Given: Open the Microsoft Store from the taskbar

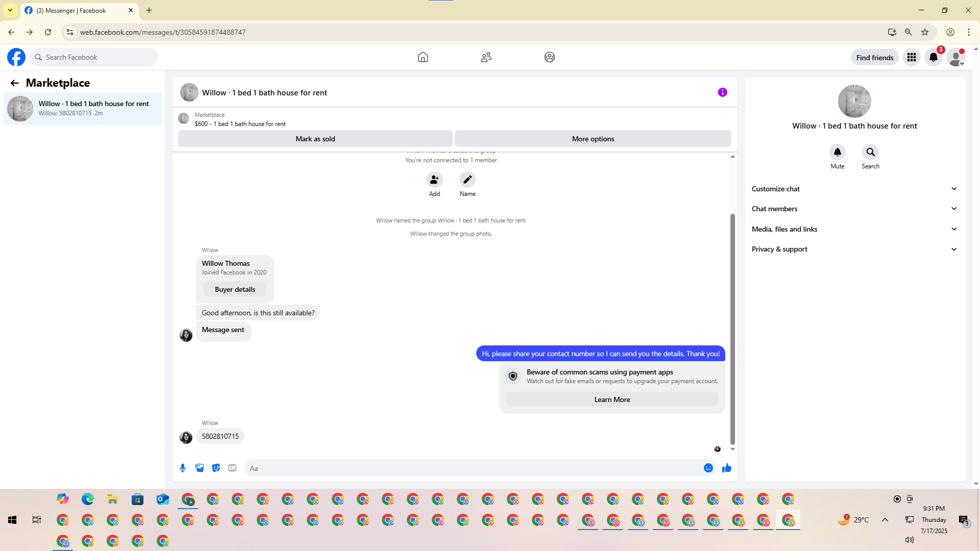Looking at the screenshot, I should [137, 499].
